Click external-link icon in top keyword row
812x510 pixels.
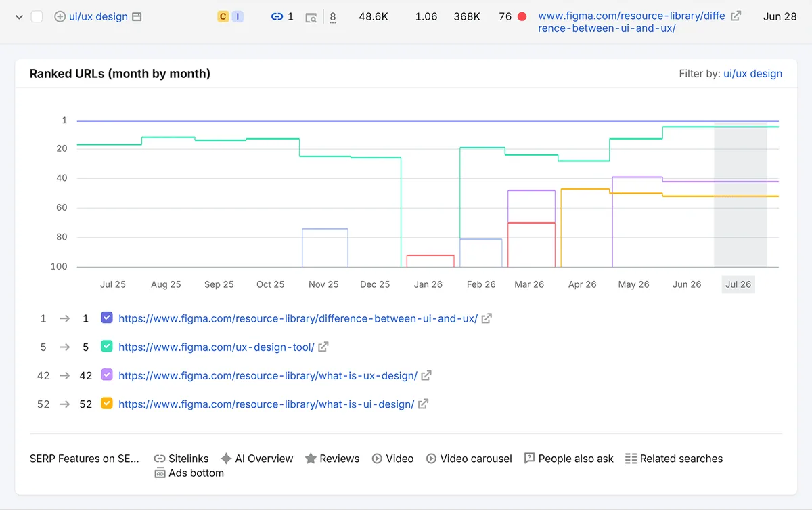[x=736, y=16]
